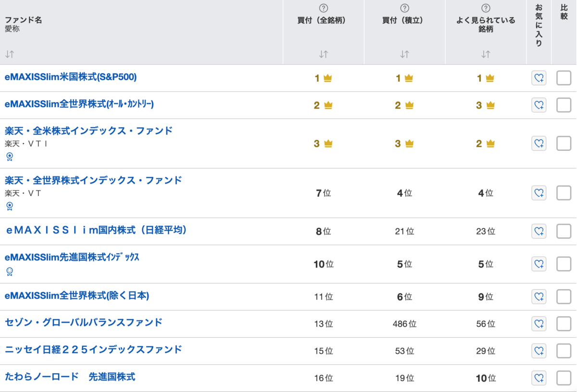Check compare box for たわらノーロード 先進国株式

(564, 378)
